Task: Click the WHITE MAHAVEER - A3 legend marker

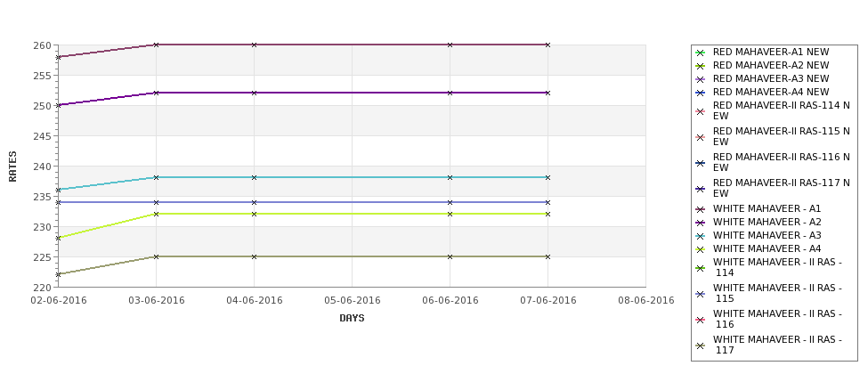Action: click(701, 236)
